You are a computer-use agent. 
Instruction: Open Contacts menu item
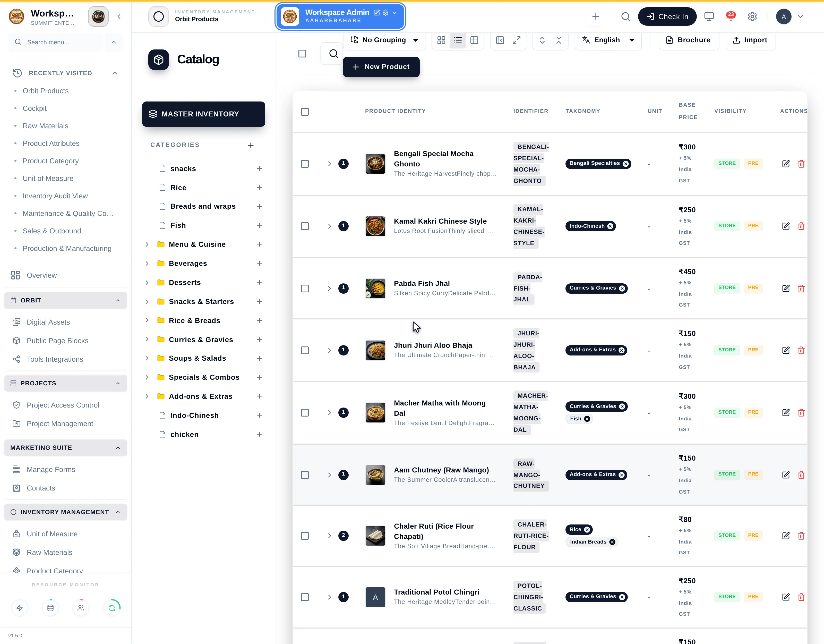[x=41, y=488]
